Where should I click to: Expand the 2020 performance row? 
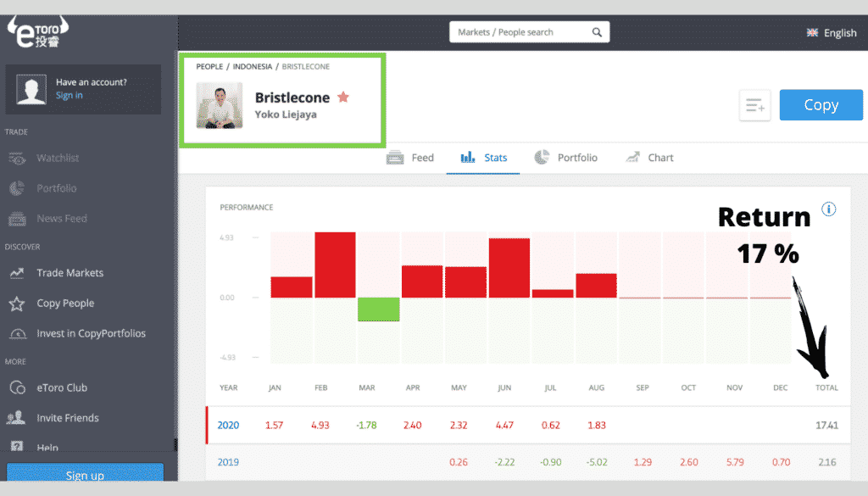[227, 425]
